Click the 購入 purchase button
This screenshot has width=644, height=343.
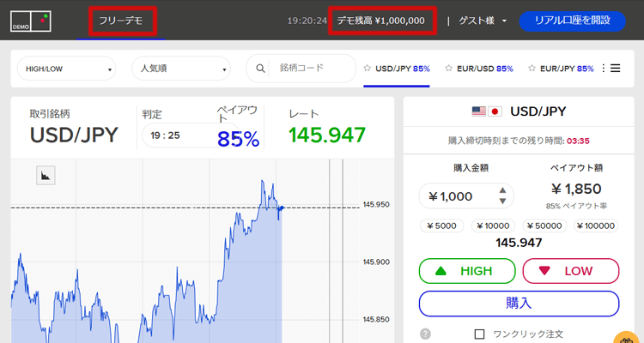click(519, 304)
